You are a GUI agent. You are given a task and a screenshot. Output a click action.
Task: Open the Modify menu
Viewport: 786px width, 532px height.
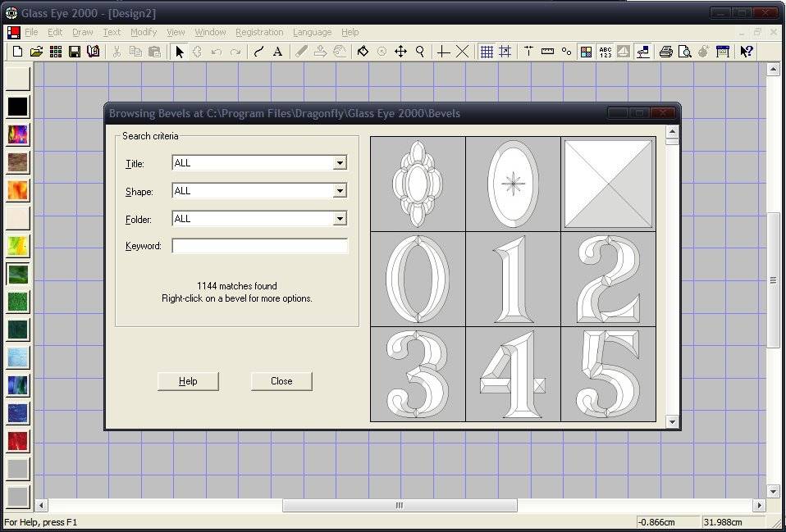(x=144, y=32)
